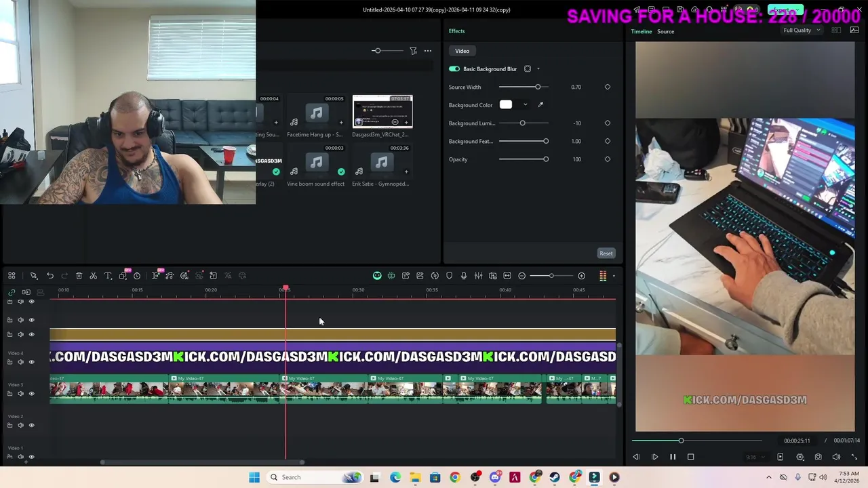This screenshot has height=488, width=868.
Task: Select the pointer selection tool
Action: [x=33, y=276]
